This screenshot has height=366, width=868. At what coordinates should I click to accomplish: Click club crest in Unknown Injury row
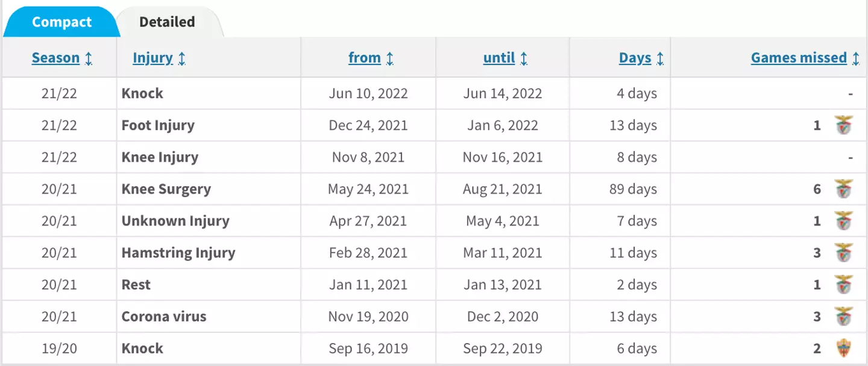843,221
